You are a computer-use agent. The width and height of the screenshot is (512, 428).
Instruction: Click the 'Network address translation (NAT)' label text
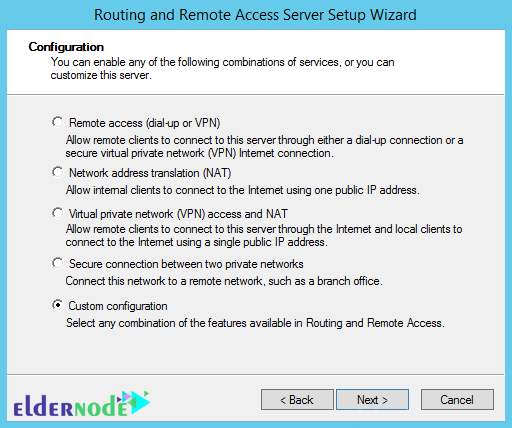click(x=150, y=173)
